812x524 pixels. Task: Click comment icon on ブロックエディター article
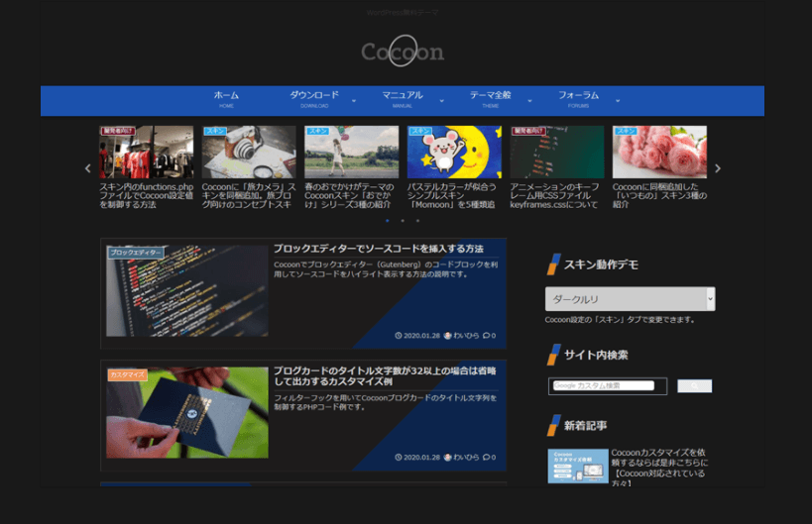coord(486,335)
